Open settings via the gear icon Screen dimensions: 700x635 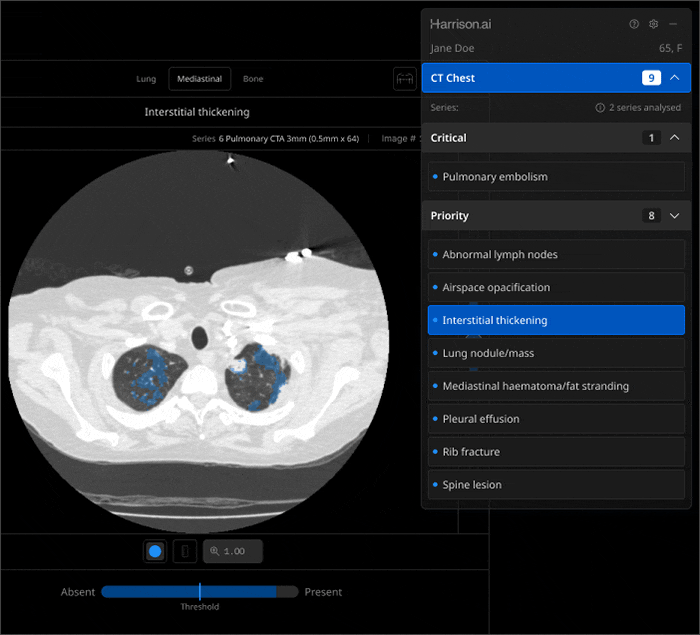pos(654,24)
